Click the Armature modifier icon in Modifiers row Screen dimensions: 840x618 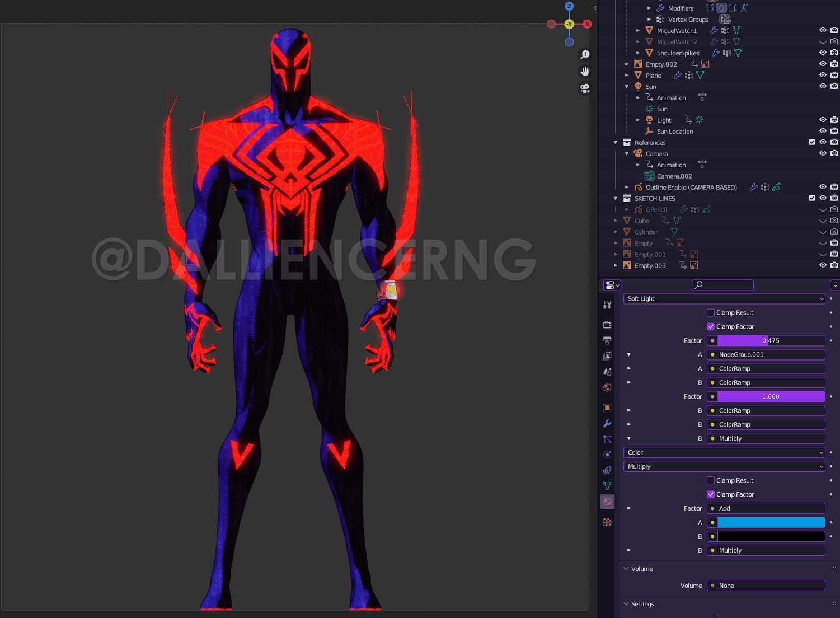744,8
